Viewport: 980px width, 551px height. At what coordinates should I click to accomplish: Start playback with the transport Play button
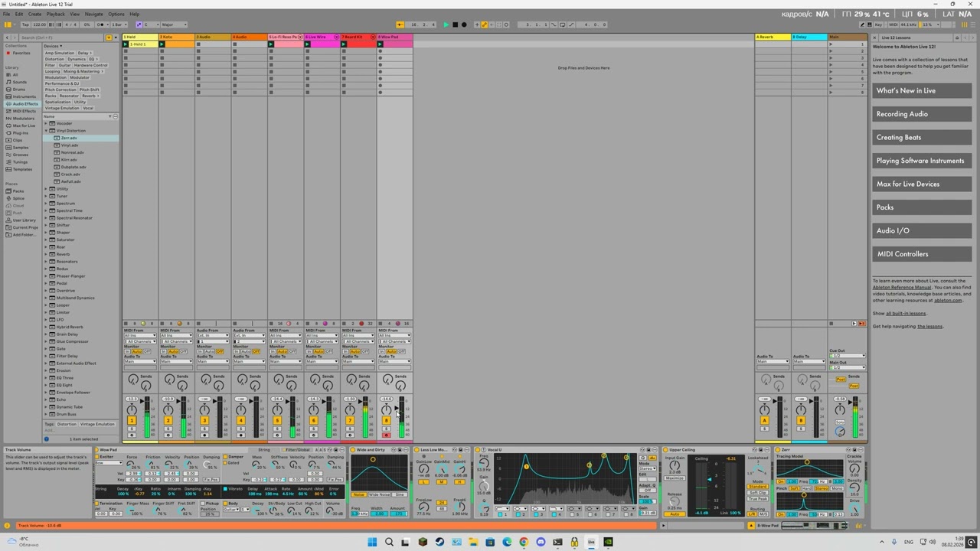point(446,24)
